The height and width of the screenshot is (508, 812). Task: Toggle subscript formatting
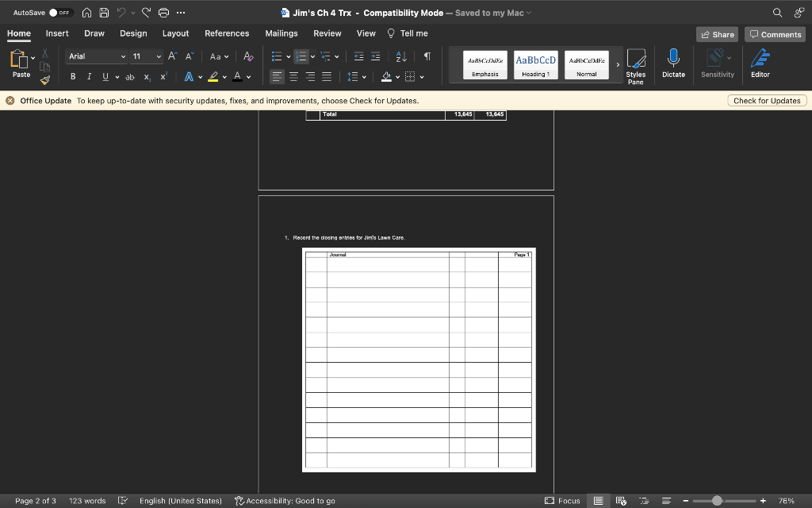[x=147, y=77]
